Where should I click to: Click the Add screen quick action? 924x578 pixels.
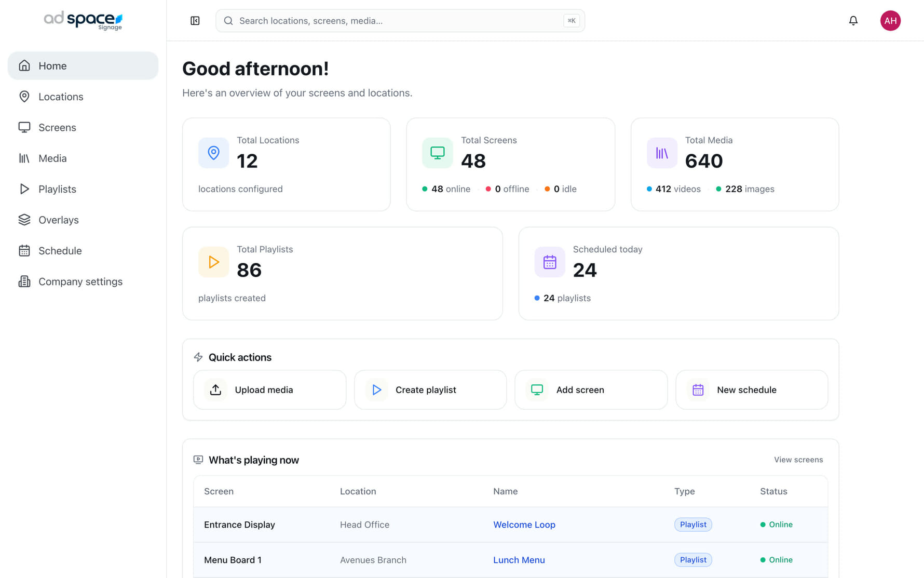[591, 389]
